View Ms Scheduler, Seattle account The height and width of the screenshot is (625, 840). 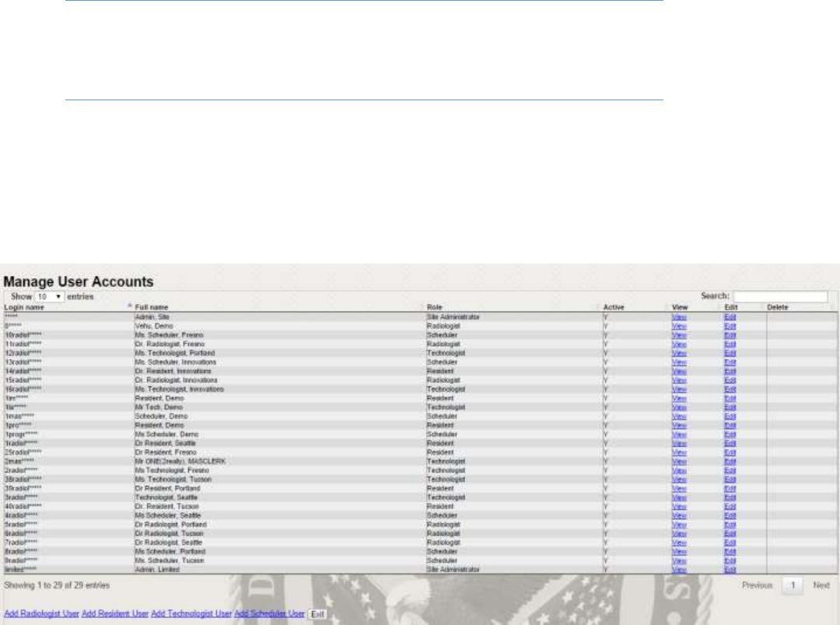point(679,515)
